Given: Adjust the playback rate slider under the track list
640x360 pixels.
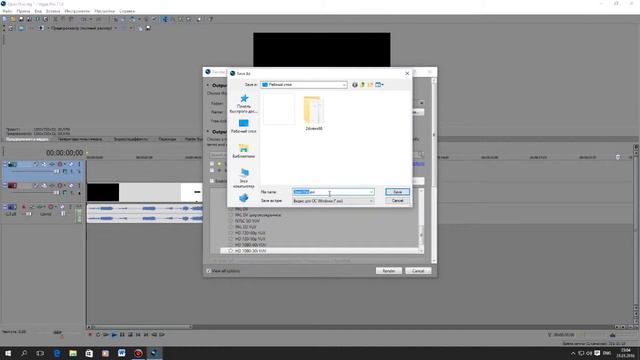Looking at the screenshot, I should tap(57, 333).
